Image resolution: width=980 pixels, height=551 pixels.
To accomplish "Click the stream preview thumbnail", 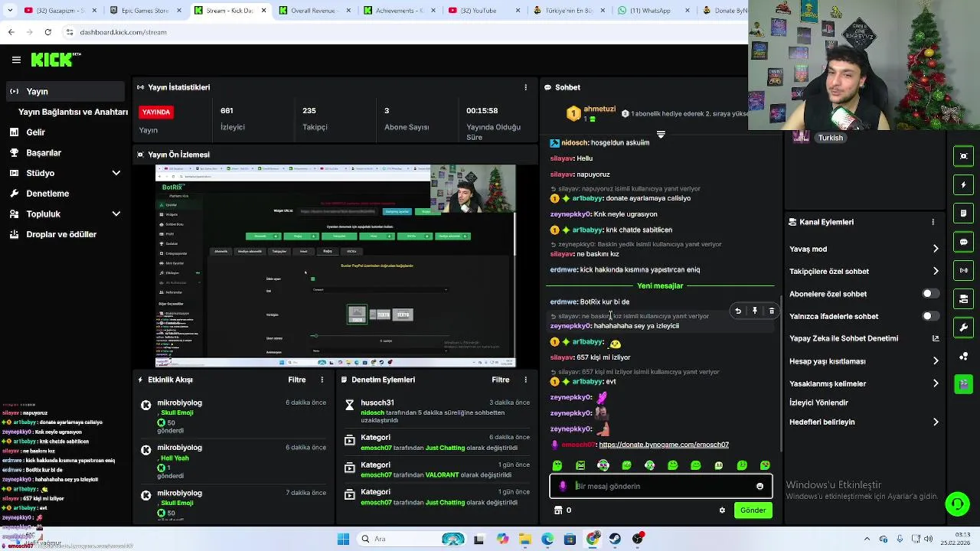I will pyautogui.click(x=335, y=266).
